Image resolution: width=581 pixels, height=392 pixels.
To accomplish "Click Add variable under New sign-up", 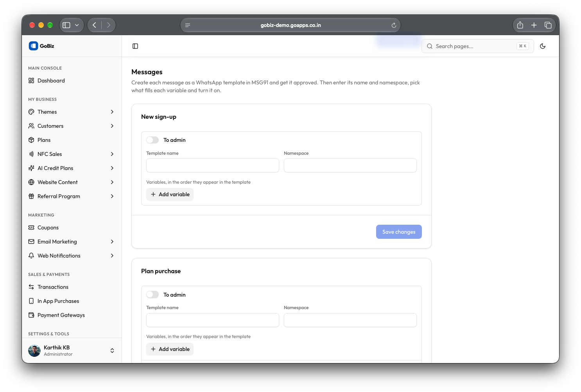I will click(x=170, y=194).
